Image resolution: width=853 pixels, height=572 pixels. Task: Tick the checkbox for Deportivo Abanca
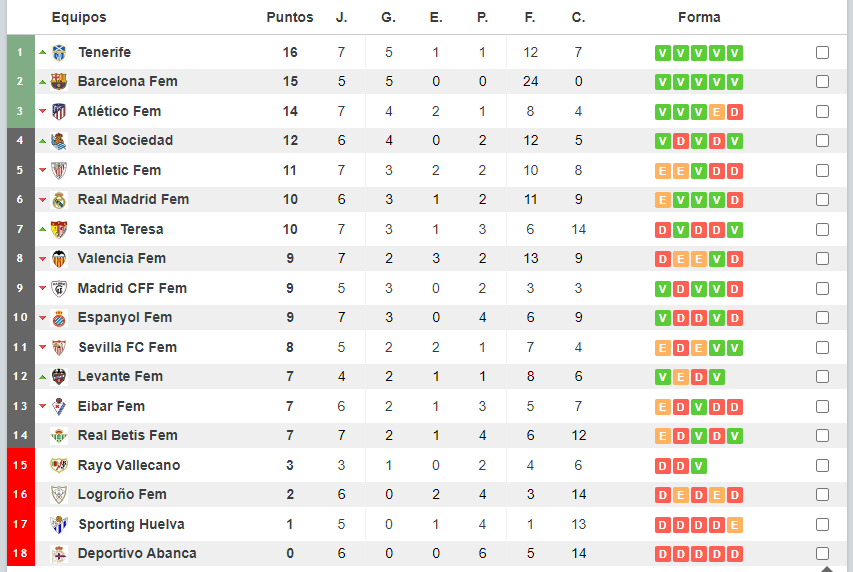[x=822, y=553]
